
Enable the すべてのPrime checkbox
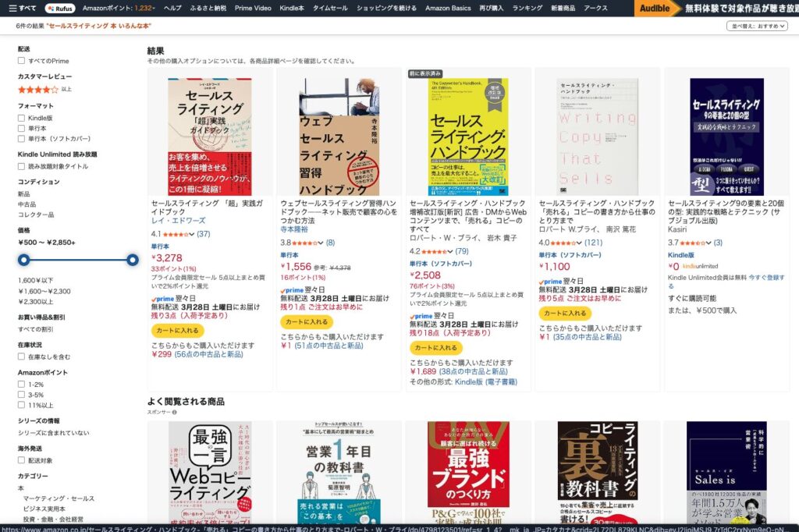click(21, 61)
